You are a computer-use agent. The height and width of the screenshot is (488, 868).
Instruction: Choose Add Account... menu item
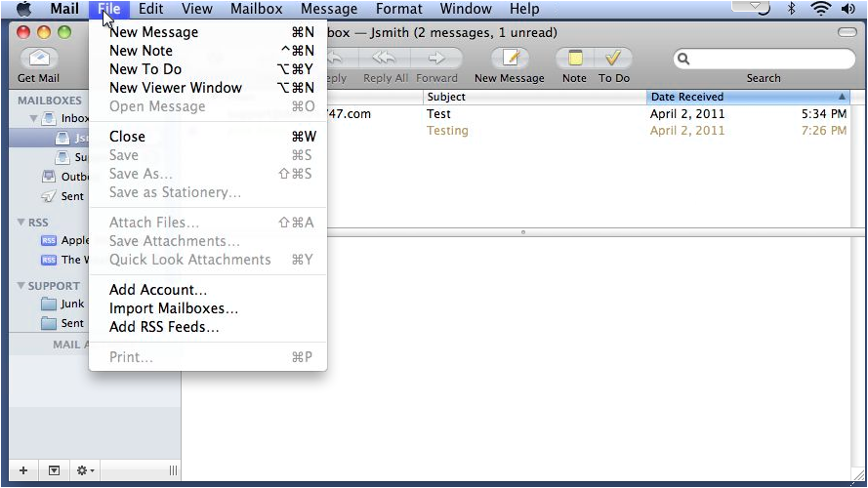208,290
